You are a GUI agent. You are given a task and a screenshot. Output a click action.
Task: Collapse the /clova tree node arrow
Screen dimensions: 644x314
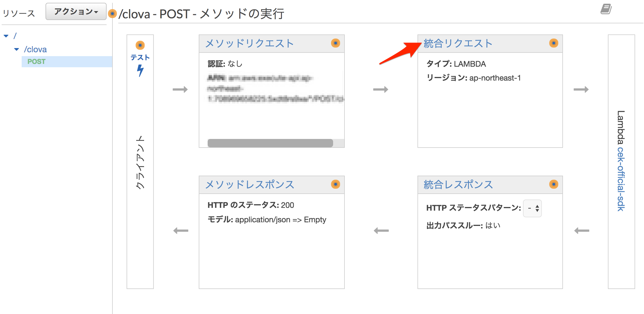click(17, 49)
